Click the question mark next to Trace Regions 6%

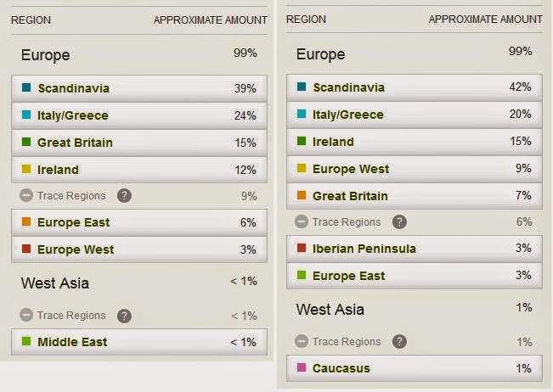[399, 222]
